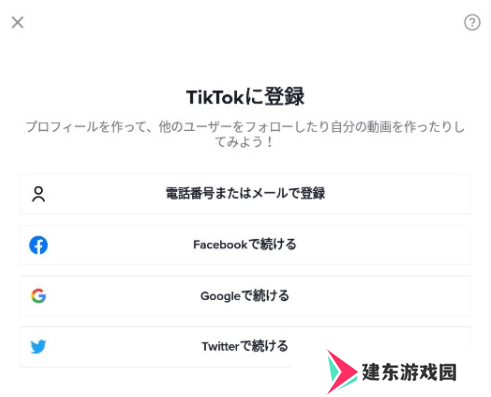The height and width of the screenshot is (397, 491).
Task: Click the てみよう！ text line
Action: click(x=244, y=142)
